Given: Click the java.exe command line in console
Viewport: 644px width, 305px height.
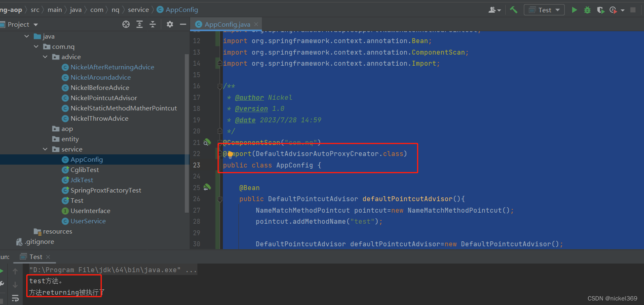Looking at the screenshot, I should pyautogui.click(x=113, y=270).
